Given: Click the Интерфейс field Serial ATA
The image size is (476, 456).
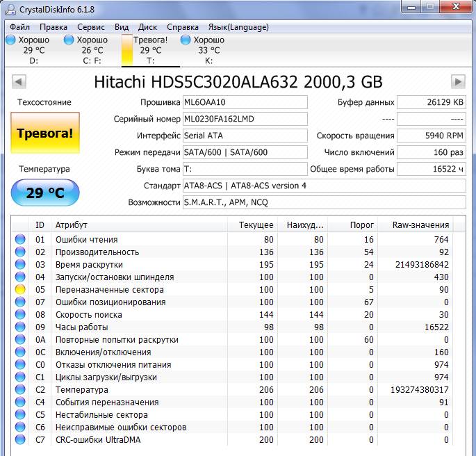Looking at the screenshot, I should (x=245, y=136).
